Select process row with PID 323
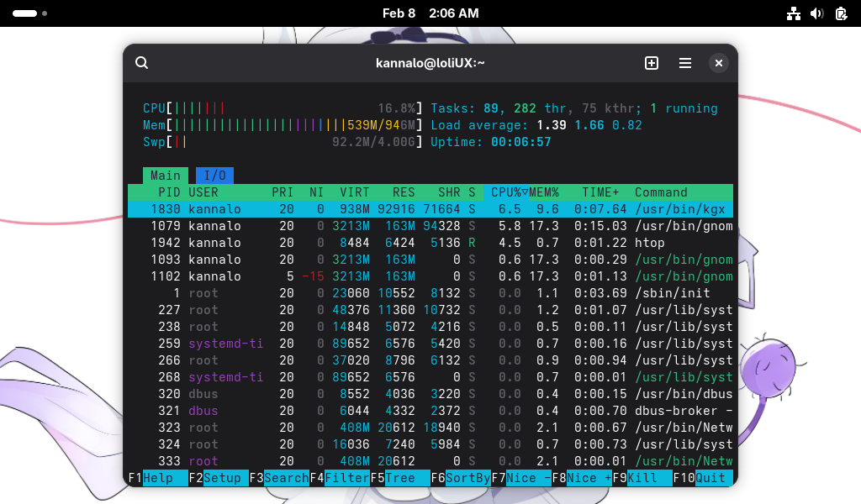The image size is (861, 504). click(x=430, y=428)
